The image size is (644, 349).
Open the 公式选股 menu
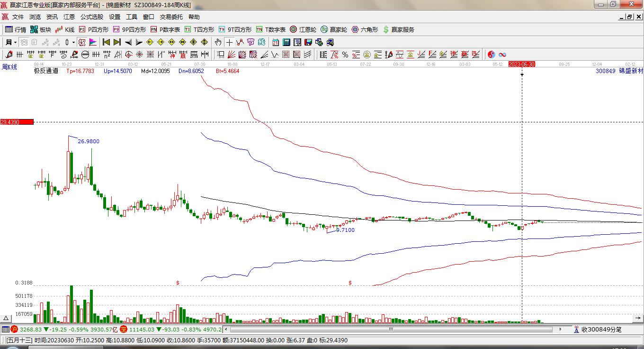click(x=91, y=17)
